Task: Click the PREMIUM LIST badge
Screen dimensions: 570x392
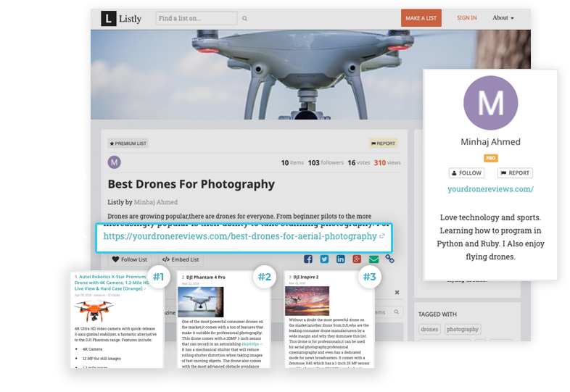Action: click(128, 143)
